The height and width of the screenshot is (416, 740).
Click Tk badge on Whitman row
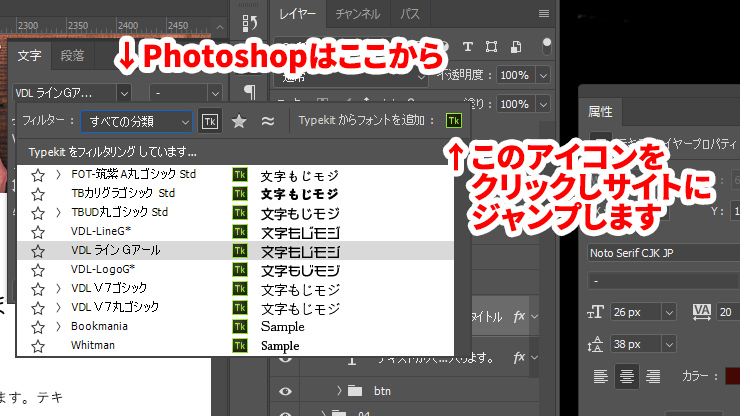[240, 346]
